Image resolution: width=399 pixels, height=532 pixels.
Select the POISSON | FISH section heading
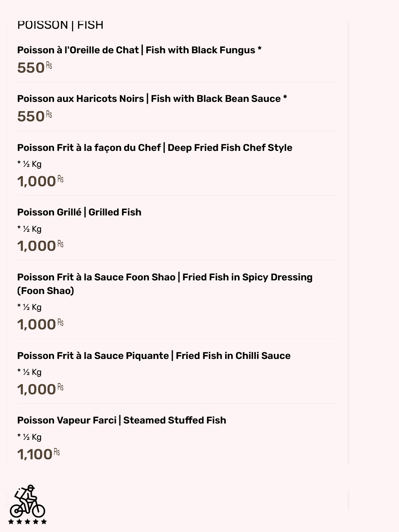pyautogui.click(x=60, y=25)
